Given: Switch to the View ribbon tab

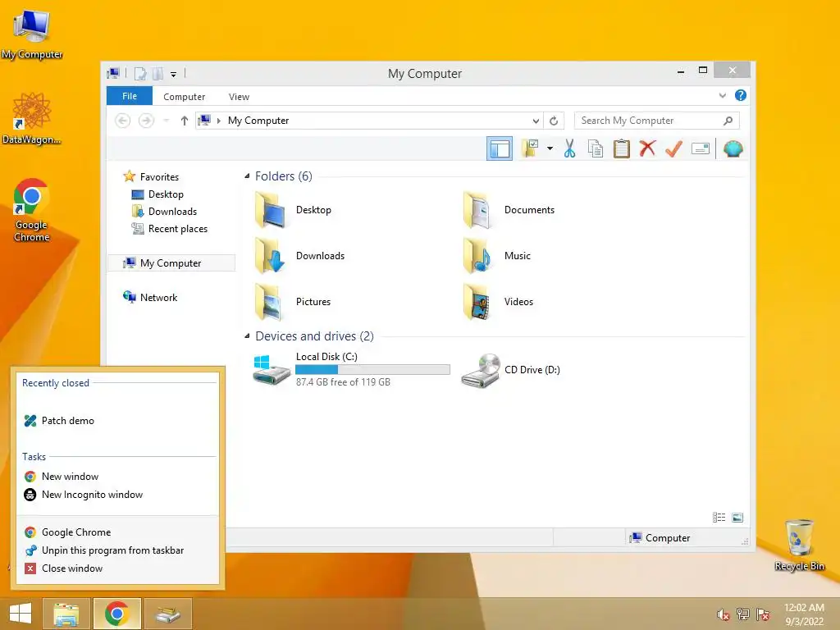Looking at the screenshot, I should [x=239, y=97].
